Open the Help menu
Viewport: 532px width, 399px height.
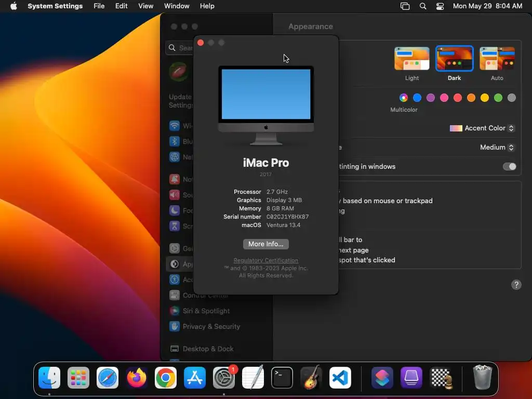(x=207, y=6)
